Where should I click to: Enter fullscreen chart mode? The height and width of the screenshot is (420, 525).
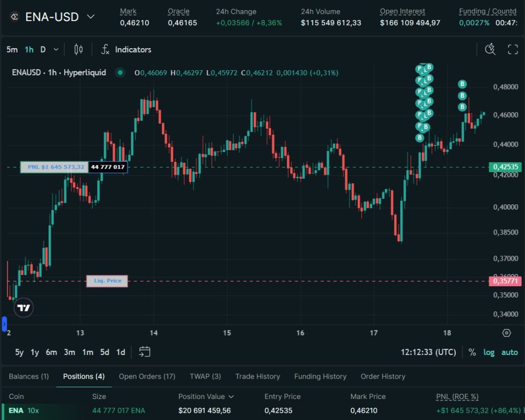click(513, 49)
